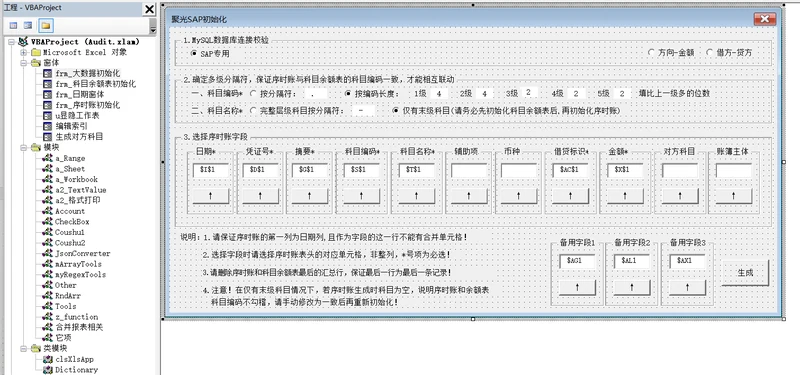
Task: Select the z_function module in tree
Action: (77, 317)
